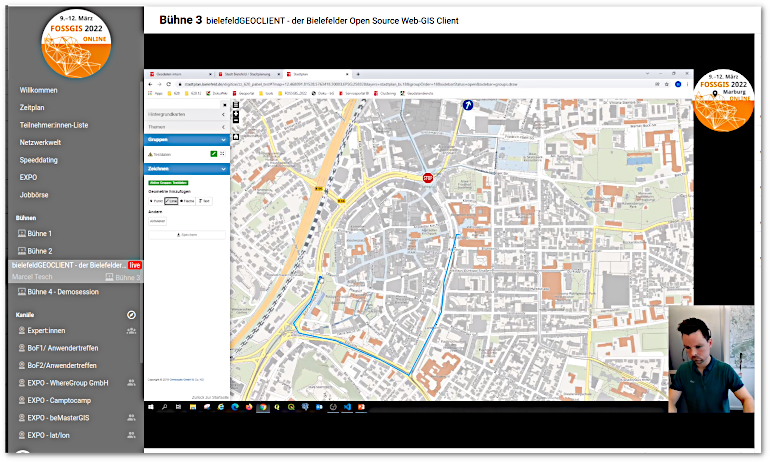Collapse the Gruppen panel
The height and width of the screenshot is (462, 770).
187,140
